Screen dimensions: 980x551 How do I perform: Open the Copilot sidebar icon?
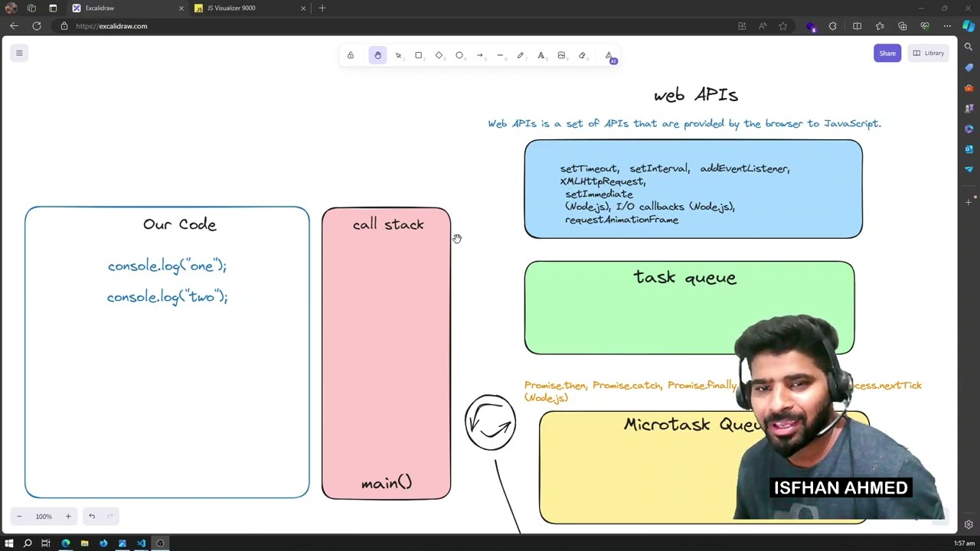coord(969,26)
